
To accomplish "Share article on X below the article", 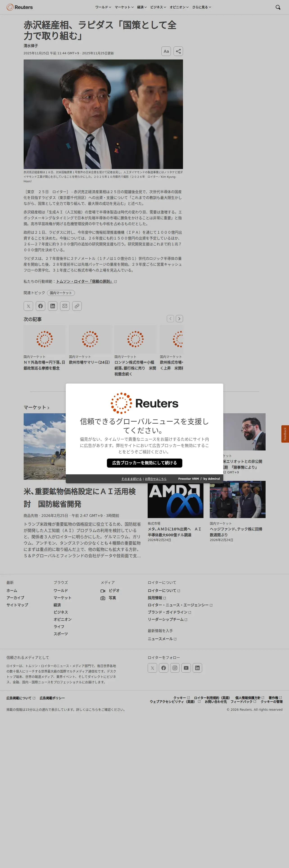I will click(28, 306).
